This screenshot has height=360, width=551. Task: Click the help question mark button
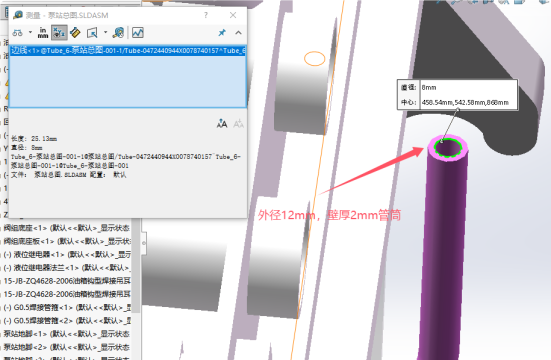206,15
